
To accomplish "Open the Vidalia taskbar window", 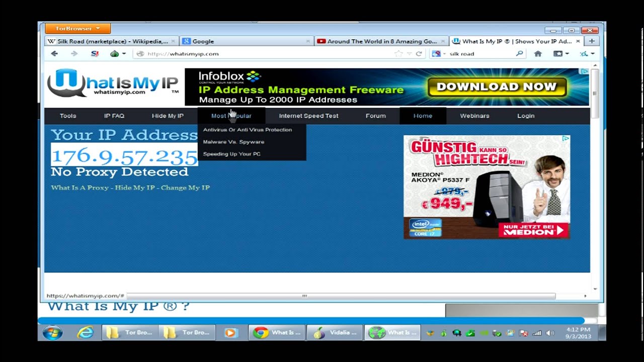I will [335, 332].
